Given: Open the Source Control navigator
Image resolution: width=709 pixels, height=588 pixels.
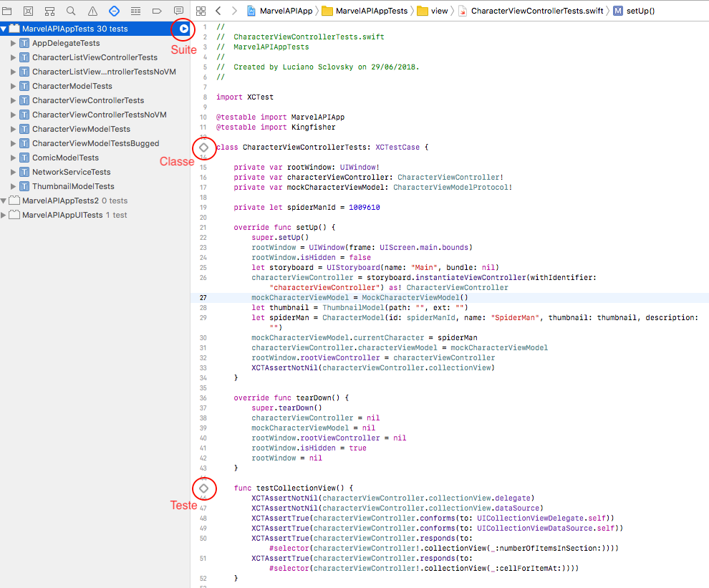Looking at the screenshot, I should click(28, 11).
